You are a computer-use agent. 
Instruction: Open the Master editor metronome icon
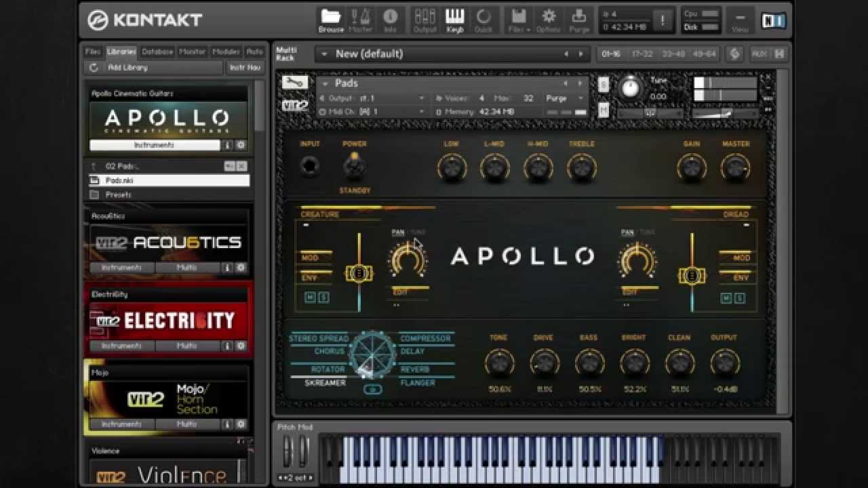pos(360,20)
